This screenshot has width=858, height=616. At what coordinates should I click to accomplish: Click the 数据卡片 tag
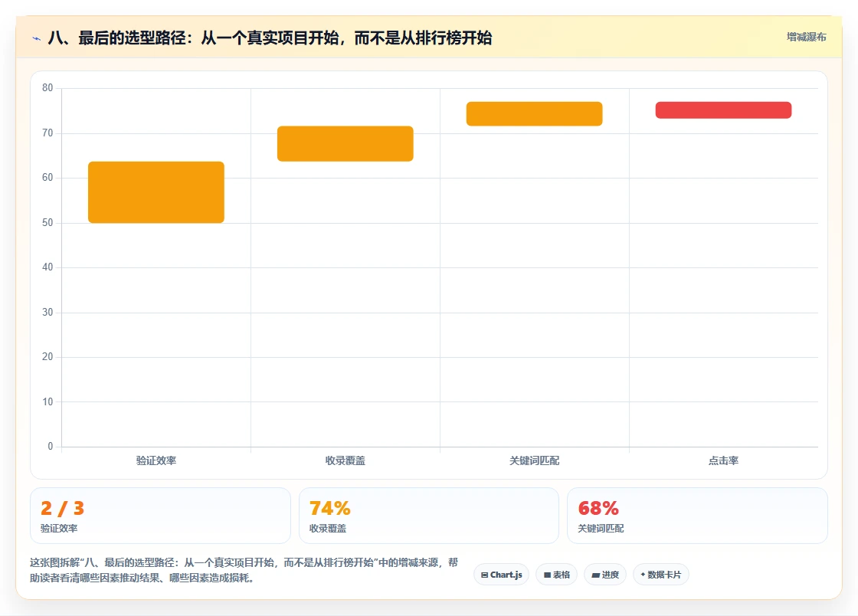(661, 575)
